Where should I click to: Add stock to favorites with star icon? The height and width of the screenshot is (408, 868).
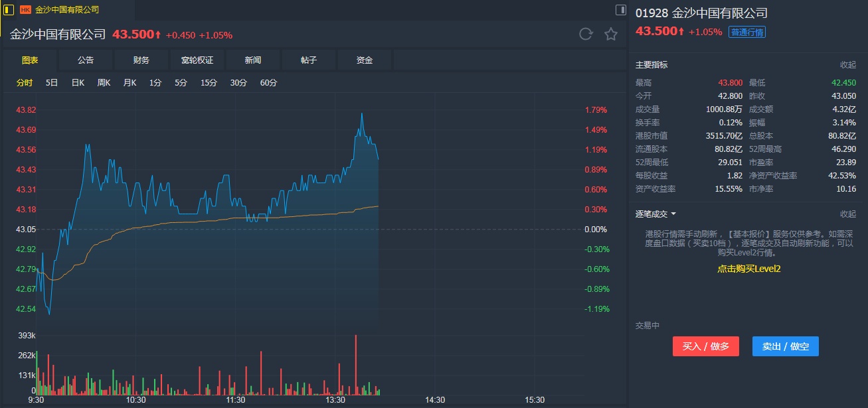tap(611, 34)
